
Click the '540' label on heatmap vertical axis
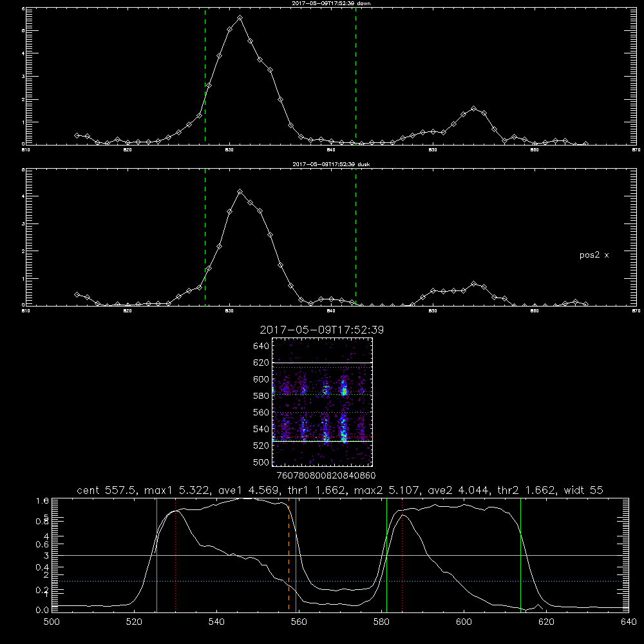coord(261,429)
